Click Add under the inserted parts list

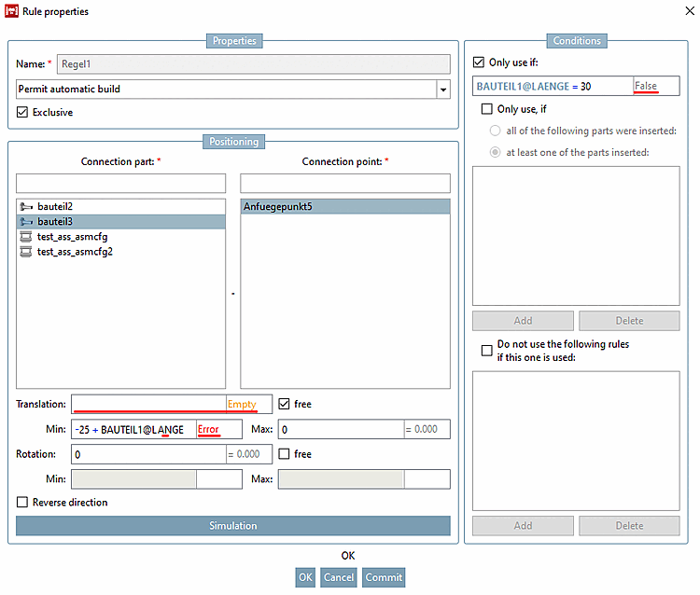[523, 321]
